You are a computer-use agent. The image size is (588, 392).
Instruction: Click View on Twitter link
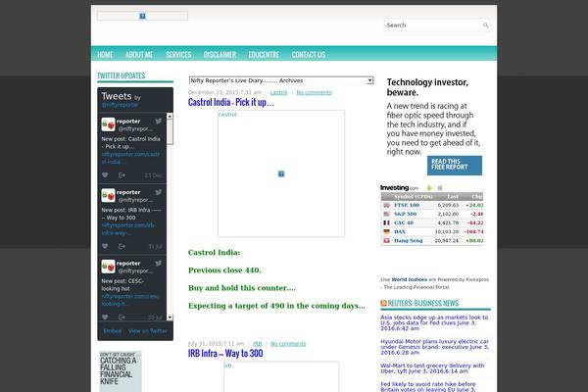[x=148, y=331]
